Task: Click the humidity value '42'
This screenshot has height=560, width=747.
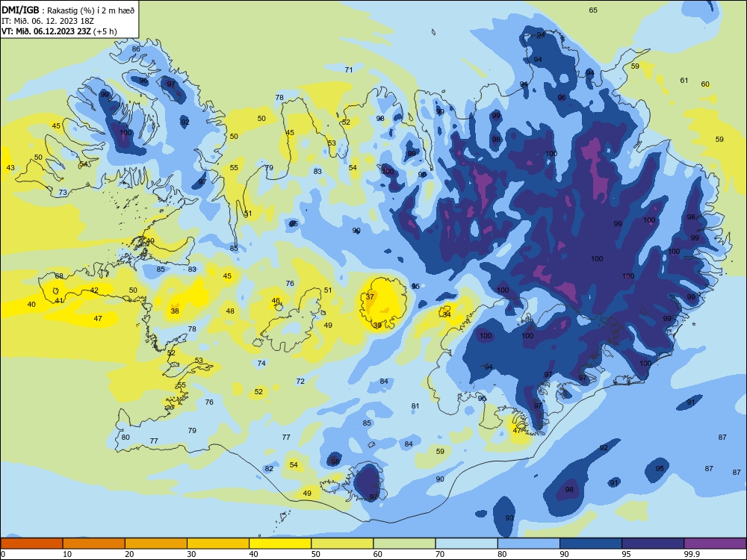Action: click(94, 290)
